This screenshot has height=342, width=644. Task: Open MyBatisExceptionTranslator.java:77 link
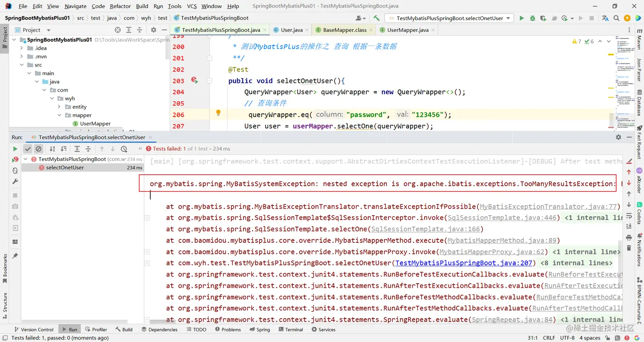pyautogui.click(x=548, y=207)
